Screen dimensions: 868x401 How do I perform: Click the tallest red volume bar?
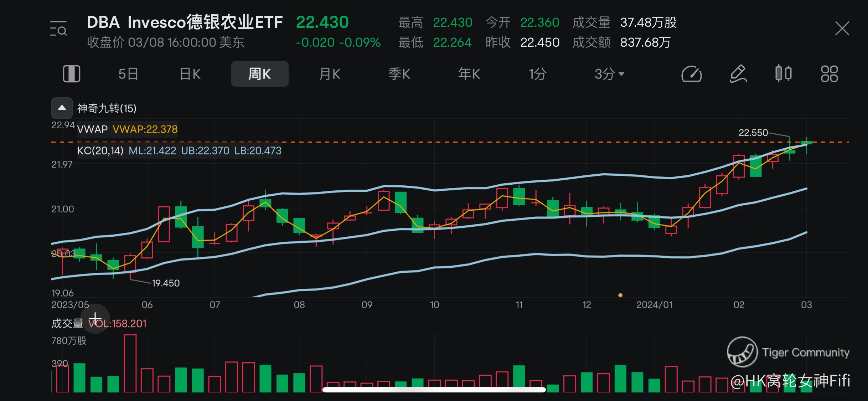130,363
